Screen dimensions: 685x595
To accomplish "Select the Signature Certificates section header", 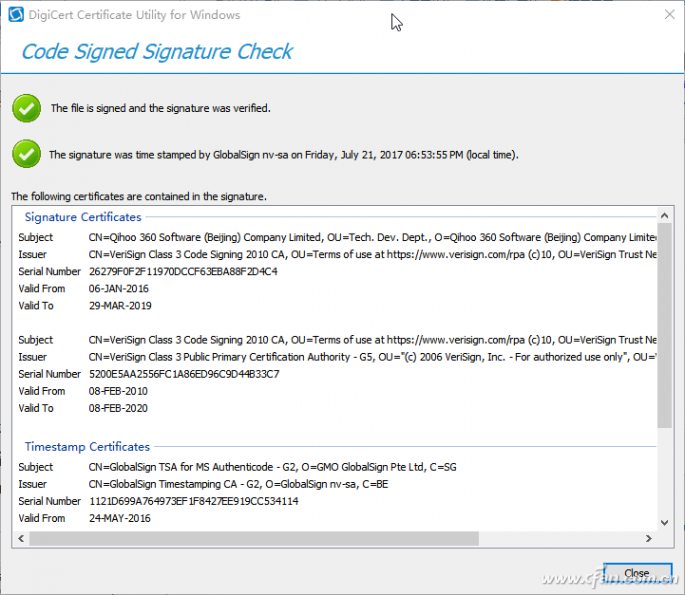I will tap(83, 217).
